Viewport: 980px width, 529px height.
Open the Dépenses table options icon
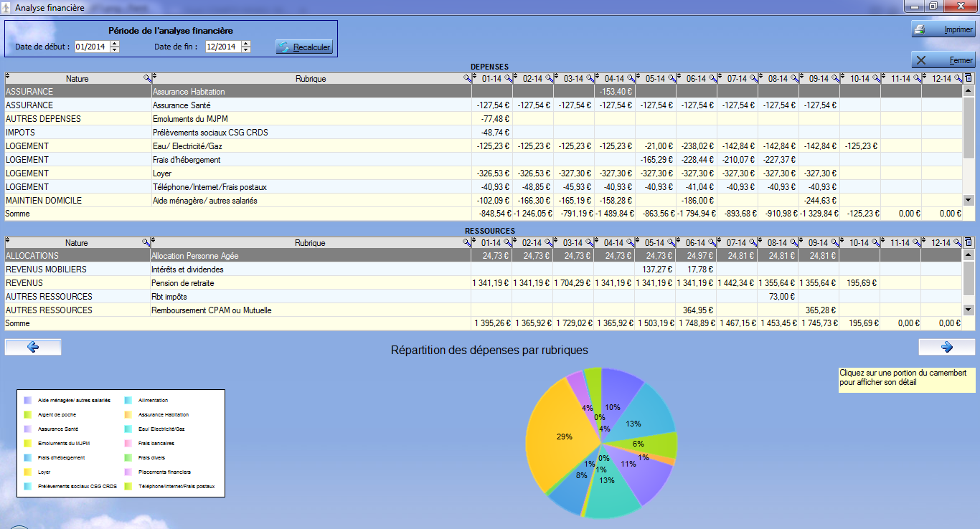pyautogui.click(x=969, y=79)
